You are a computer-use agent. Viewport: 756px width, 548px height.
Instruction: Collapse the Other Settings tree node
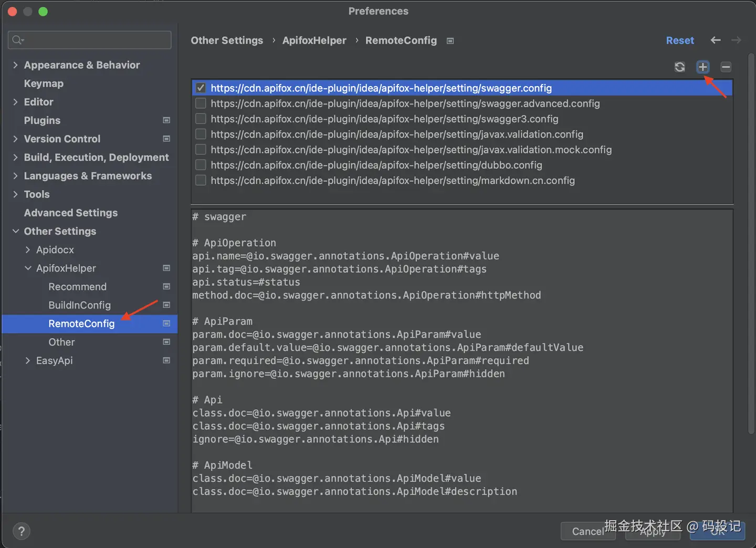tap(15, 231)
